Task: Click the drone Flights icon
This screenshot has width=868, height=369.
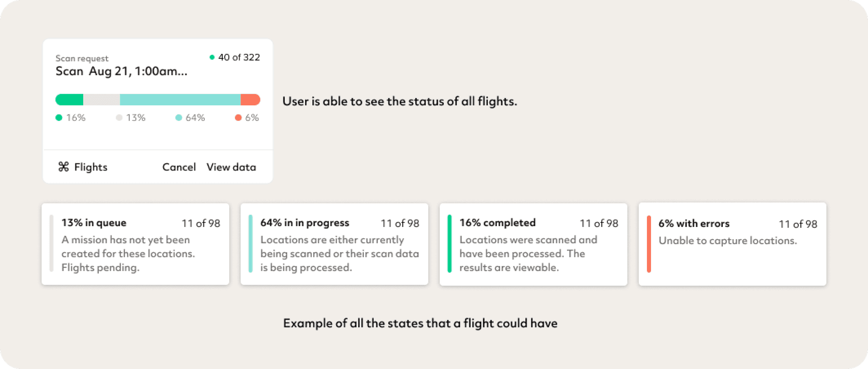Action: pos(63,167)
